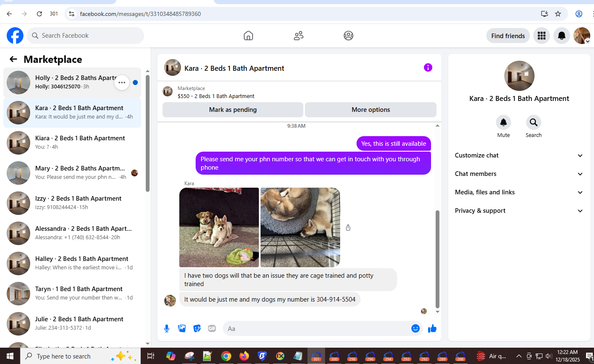Open the Facebook menu grid icon
The height and width of the screenshot is (364, 594).
542,36
